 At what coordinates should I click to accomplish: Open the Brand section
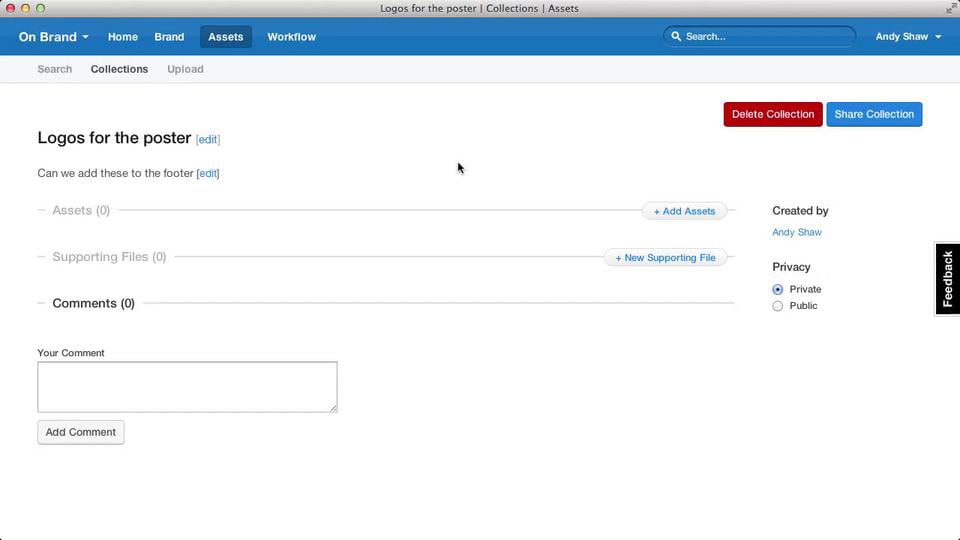pos(169,37)
